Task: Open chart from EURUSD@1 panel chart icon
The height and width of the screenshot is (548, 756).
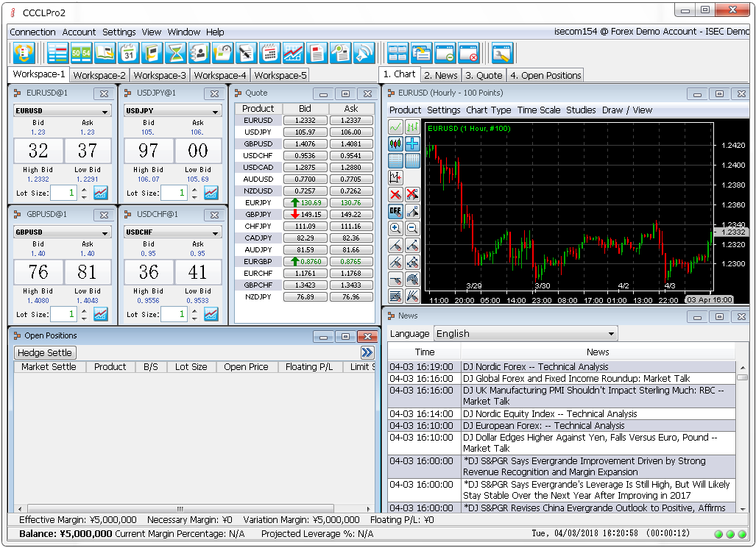Action: pyautogui.click(x=100, y=193)
